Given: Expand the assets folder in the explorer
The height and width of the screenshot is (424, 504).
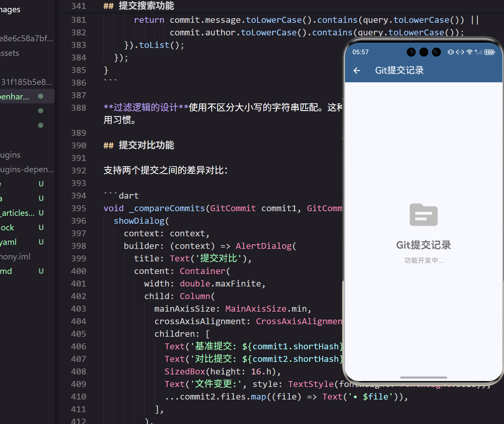Looking at the screenshot, I should click(9, 53).
